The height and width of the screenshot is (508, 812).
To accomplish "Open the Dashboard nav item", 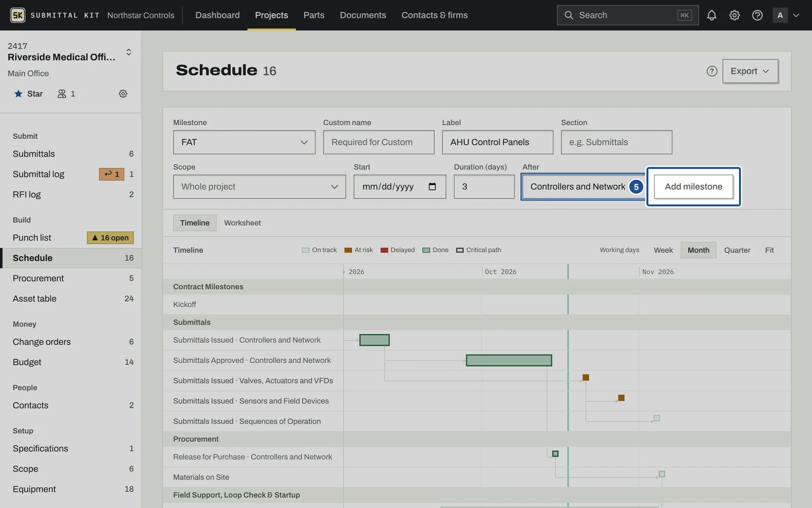I will pos(218,15).
